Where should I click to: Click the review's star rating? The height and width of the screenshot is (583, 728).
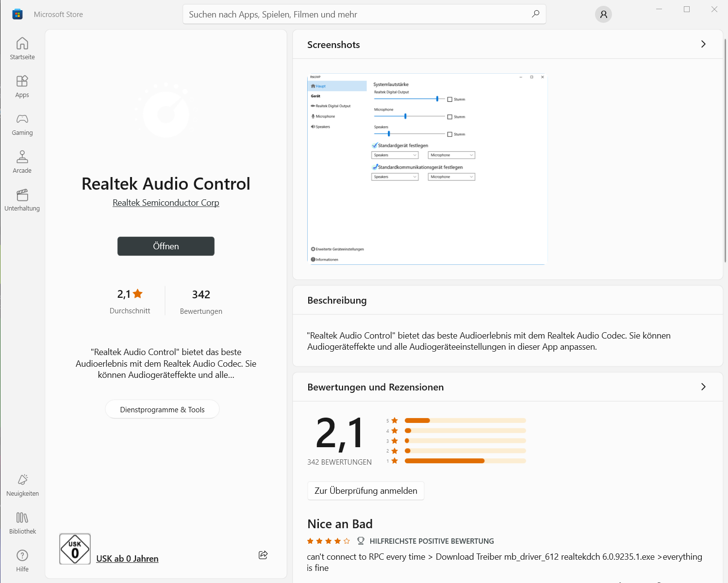[x=328, y=541]
